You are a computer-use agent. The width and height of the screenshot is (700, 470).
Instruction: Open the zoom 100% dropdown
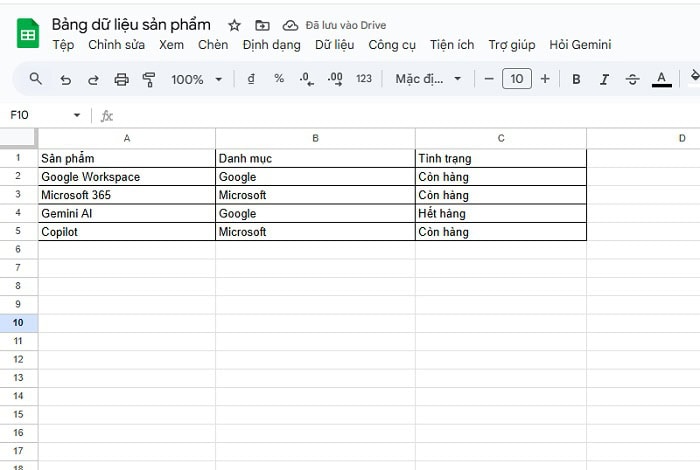click(196, 79)
